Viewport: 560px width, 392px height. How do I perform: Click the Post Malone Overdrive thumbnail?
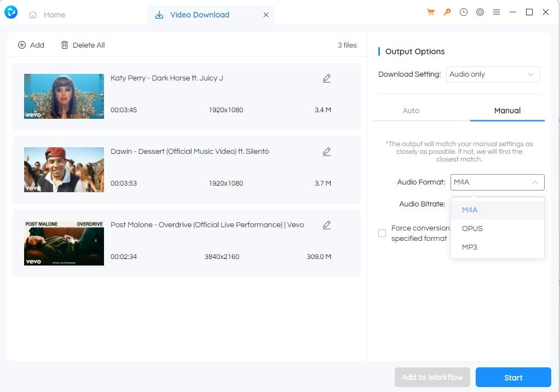tap(64, 243)
